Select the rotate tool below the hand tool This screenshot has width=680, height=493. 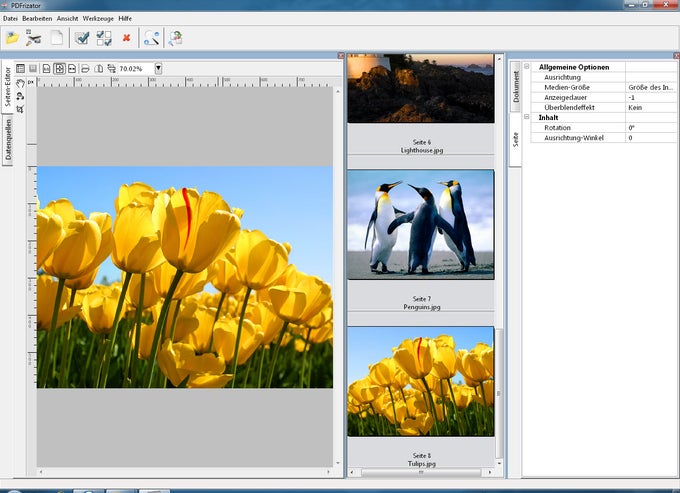point(20,96)
